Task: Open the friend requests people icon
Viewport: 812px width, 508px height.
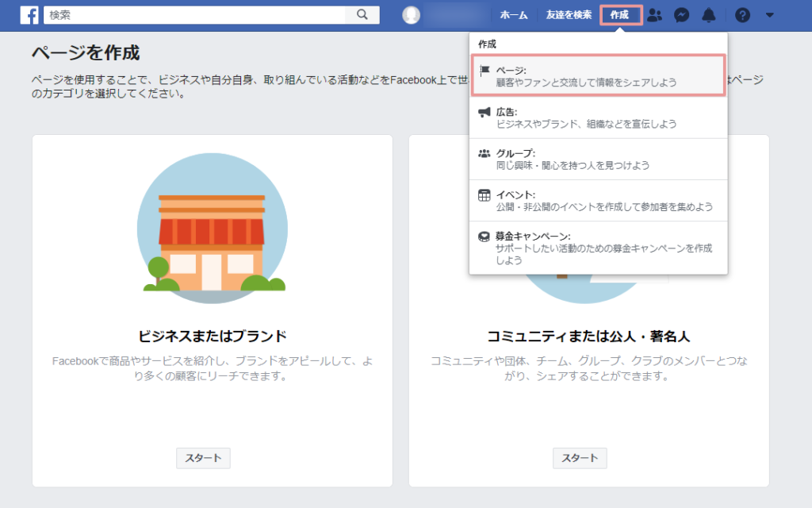Action: 654,14
